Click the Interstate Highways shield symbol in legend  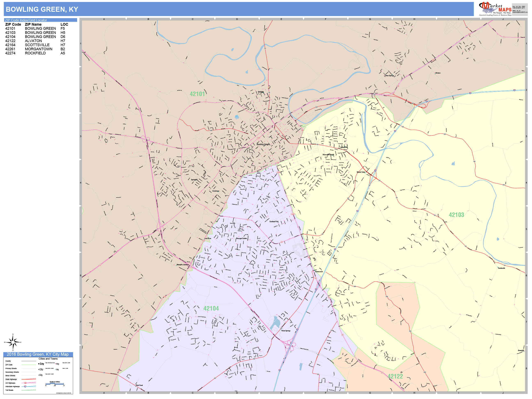25,386
